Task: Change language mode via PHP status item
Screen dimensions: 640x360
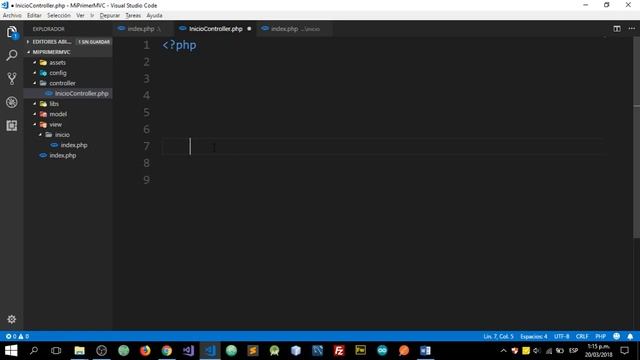Action: (600, 336)
